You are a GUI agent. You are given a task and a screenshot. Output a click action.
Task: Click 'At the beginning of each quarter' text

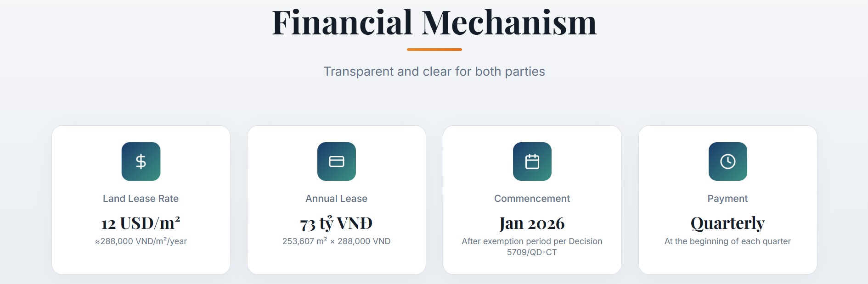727,241
